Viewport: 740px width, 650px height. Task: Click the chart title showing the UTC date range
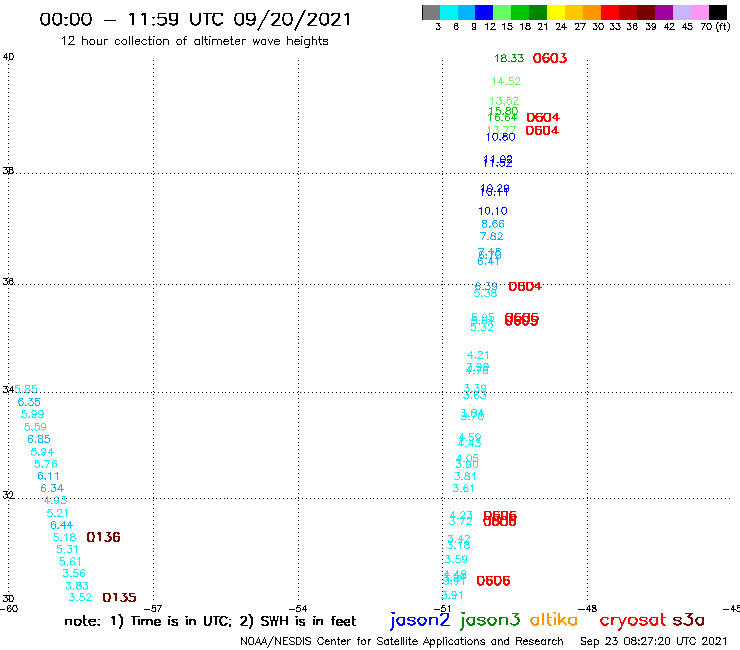[195, 20]
